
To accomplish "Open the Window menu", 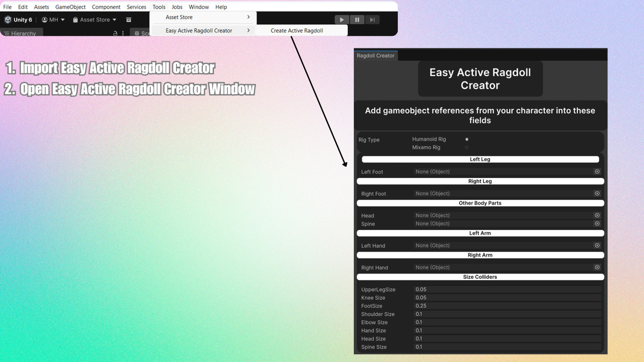I will click(199, 6).
